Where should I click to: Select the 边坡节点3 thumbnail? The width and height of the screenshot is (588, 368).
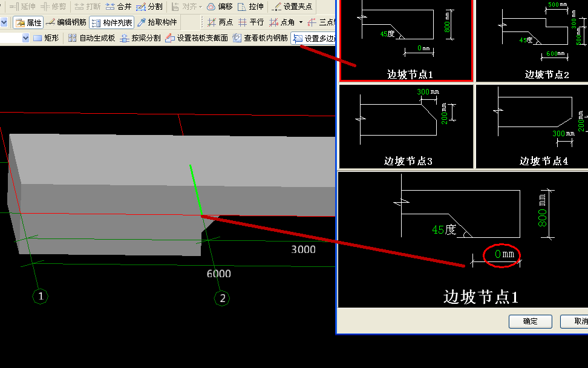[406, 126]
